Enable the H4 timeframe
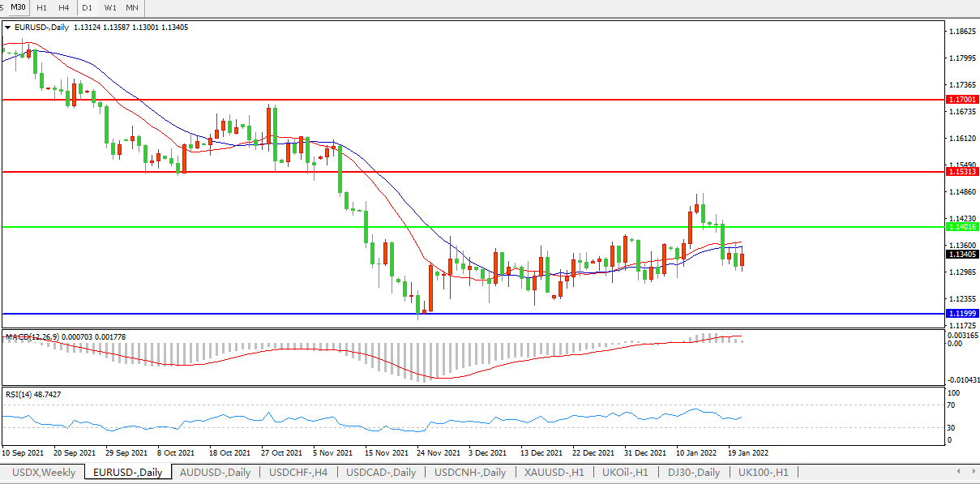This screenshot has width=980, height=484. pyautogui.click(x=64, y=7)
